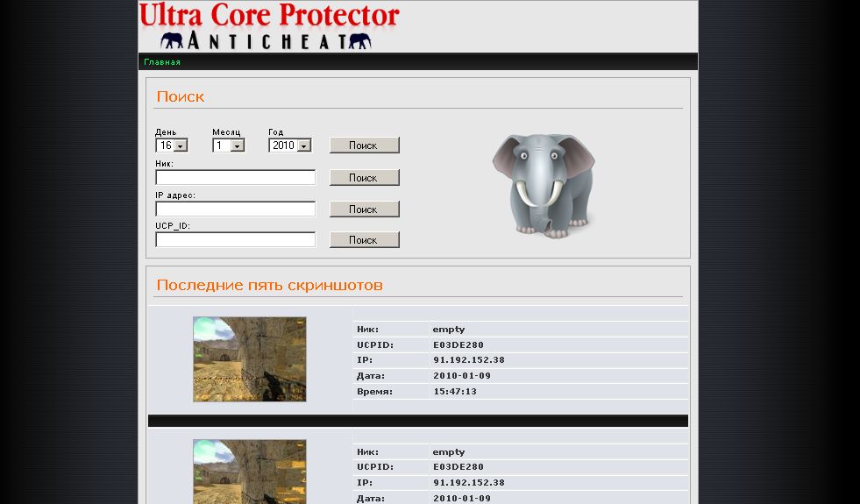Click Поиск button beside Ник field

(x=364, y=178)
